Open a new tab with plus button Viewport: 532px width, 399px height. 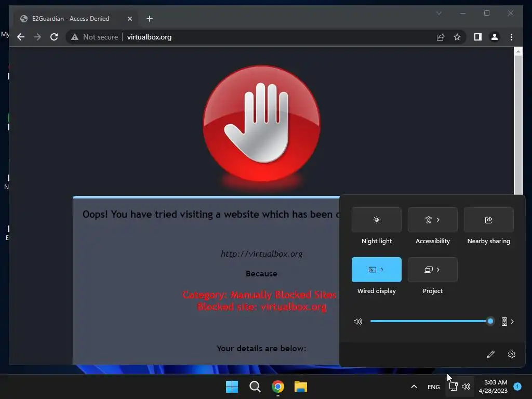click(150, 19)
